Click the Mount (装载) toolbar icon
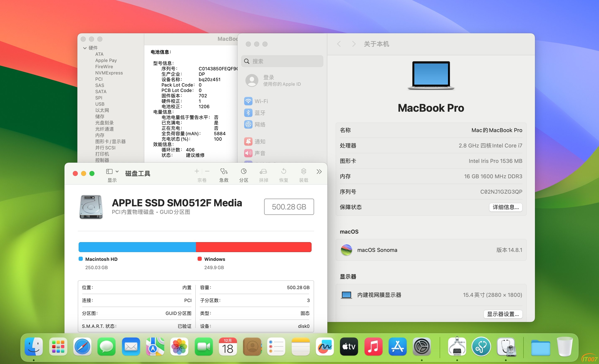The height and width of the screenshot is (364, 599). coord(303,172)
